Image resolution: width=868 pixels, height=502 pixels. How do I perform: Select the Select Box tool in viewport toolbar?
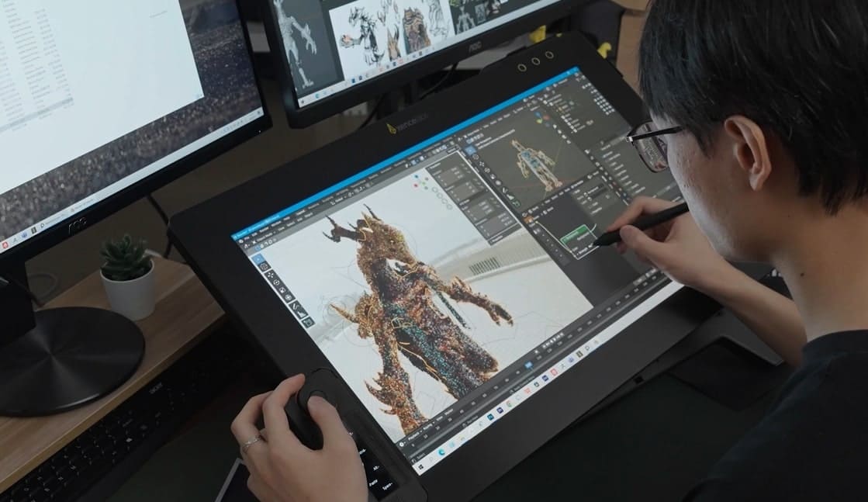pyautogui.click(x=259, y=260)
